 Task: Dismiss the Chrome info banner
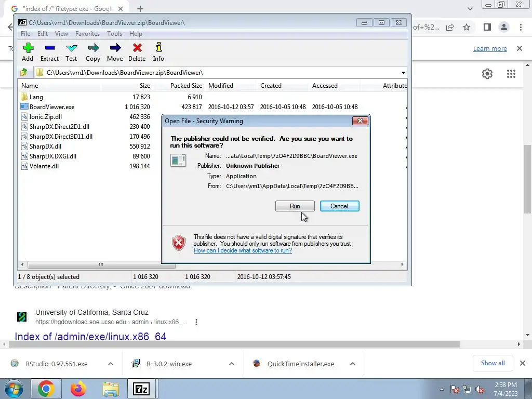tap(520, 48)
